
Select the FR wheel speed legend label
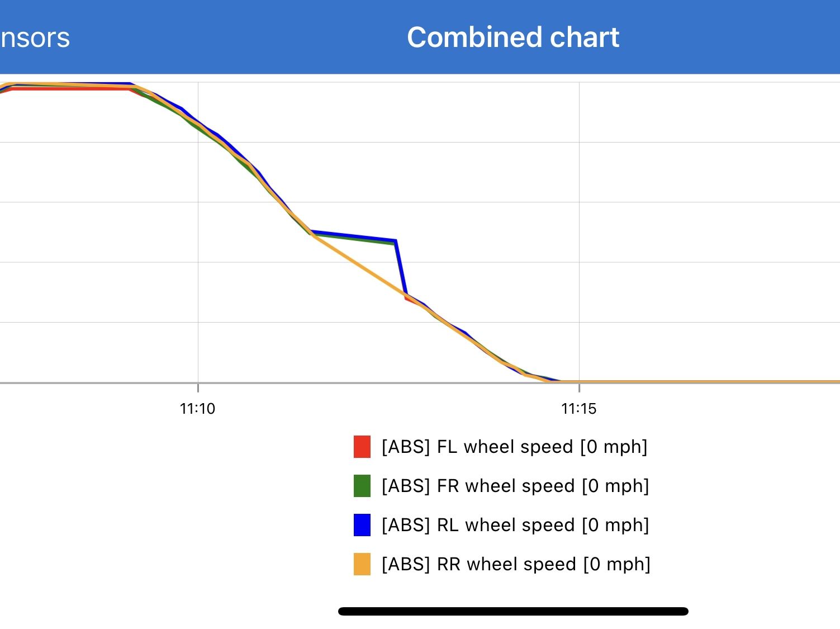pyautogui.click(x=515, y=486)
